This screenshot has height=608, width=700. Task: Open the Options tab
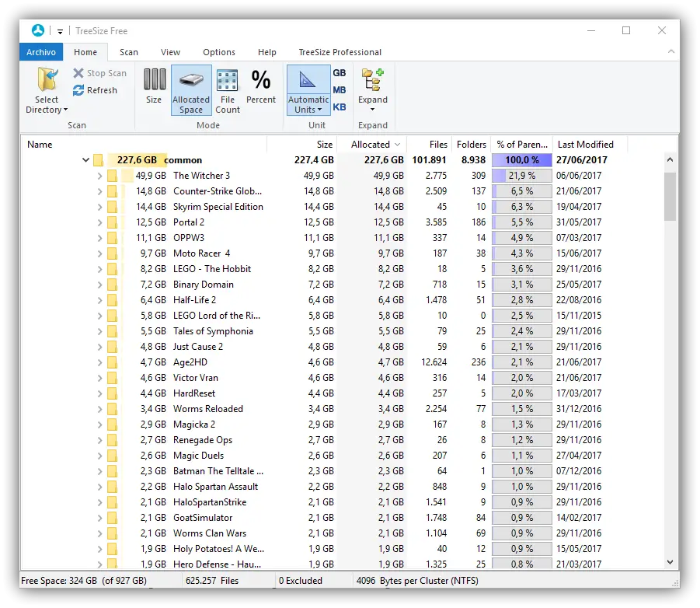click(219, 52)
